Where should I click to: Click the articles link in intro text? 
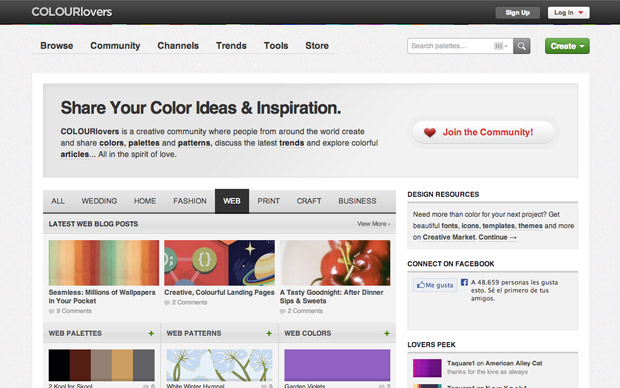75,154
